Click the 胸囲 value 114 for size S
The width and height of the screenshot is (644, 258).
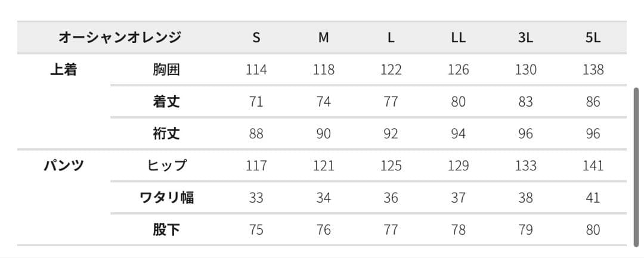click(256, 70)
